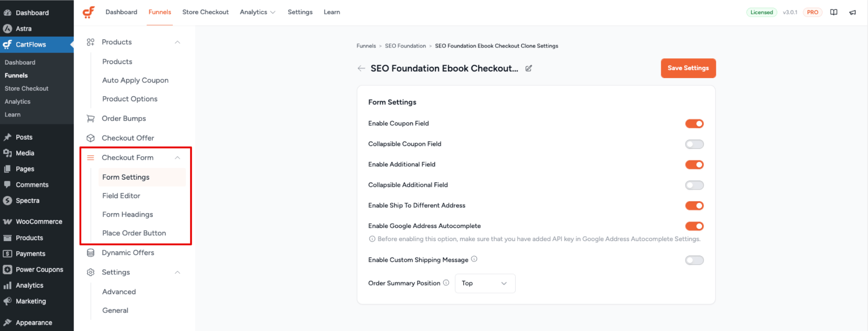Click the Marketing megaphone icon
The height and width of the screenshot is (331, 868).
8,301
